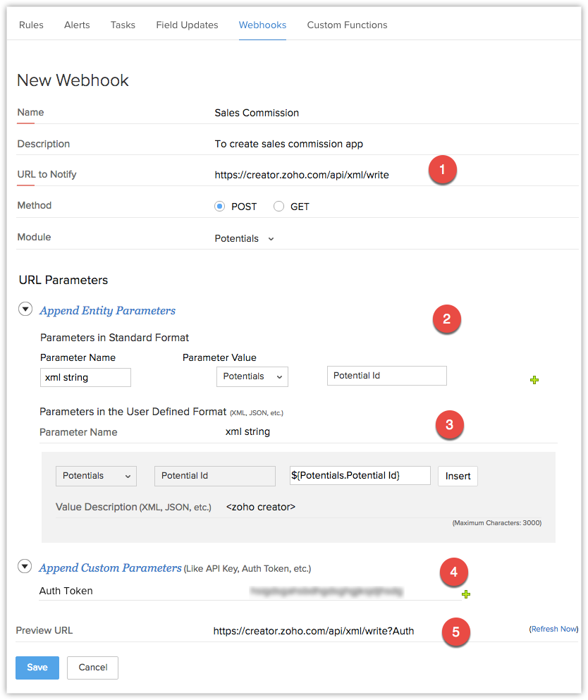Select the POST method radio button
This screenshot has width=588, height=700.
click(220, 205)
